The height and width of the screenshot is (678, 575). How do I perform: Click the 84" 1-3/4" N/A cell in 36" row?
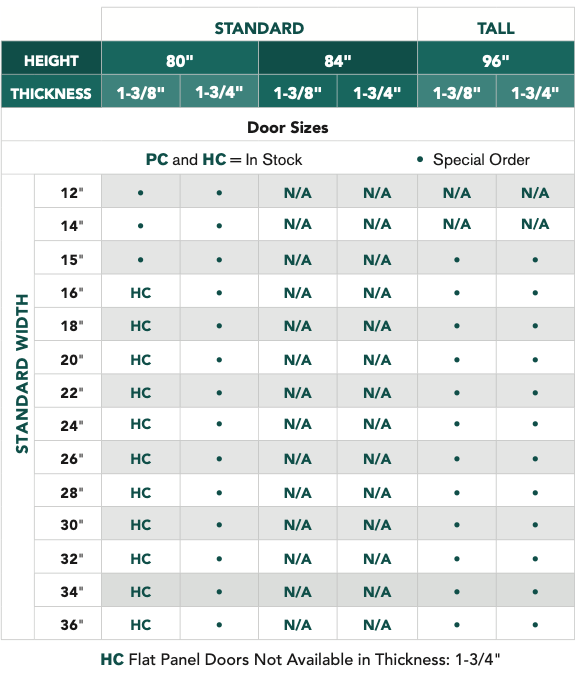[377, 625]
